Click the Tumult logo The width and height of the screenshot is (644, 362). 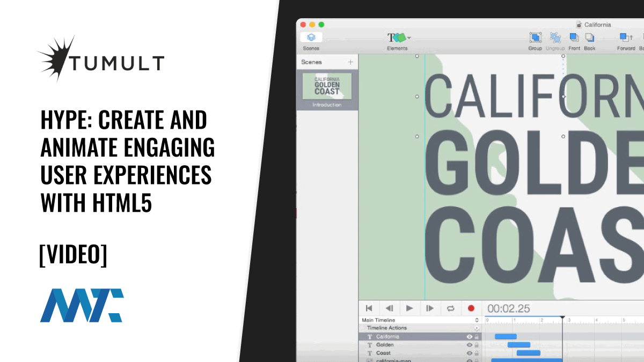pos(100,60)
